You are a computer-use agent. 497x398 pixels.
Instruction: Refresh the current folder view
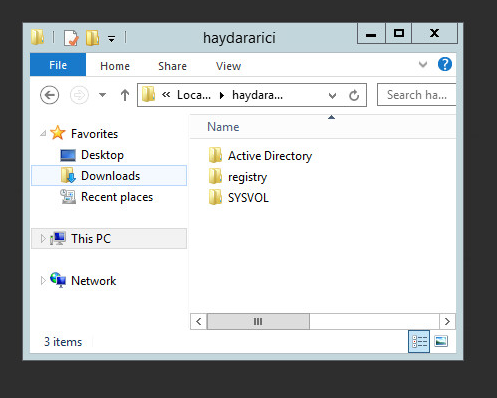click(x=354, y=95)
